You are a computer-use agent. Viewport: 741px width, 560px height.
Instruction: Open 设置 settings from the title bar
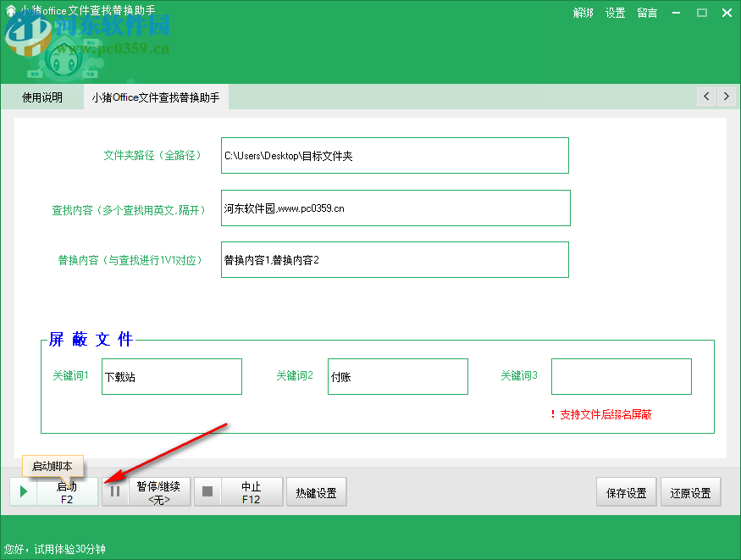pyautogui.click(x=615, y=12)
